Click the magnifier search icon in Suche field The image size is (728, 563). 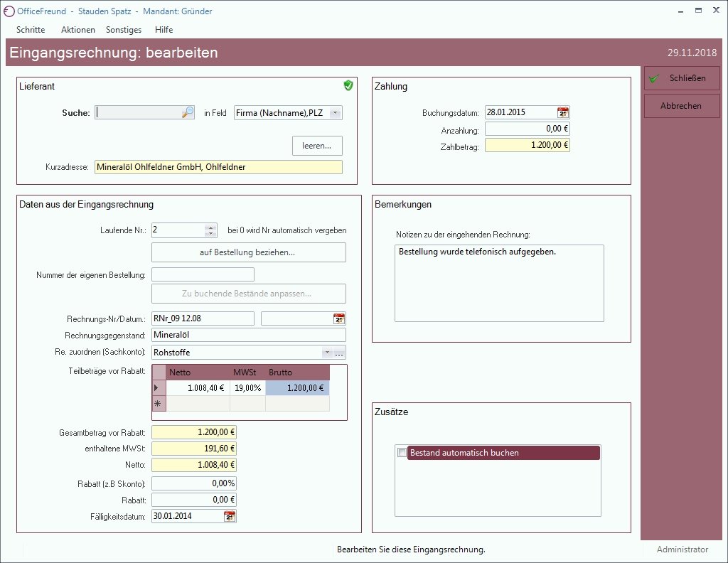coord(188,112)
